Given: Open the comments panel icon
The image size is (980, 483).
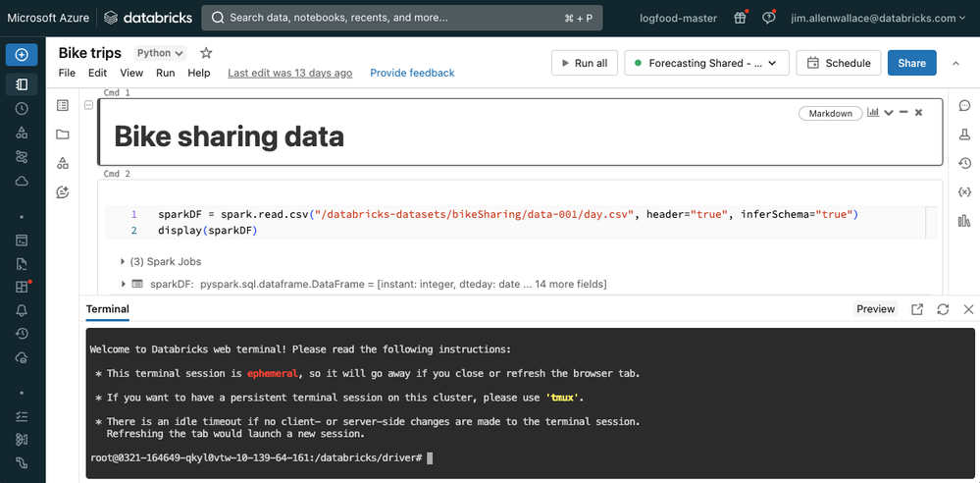Looking at the screenshot, I should tap(963, 106).
